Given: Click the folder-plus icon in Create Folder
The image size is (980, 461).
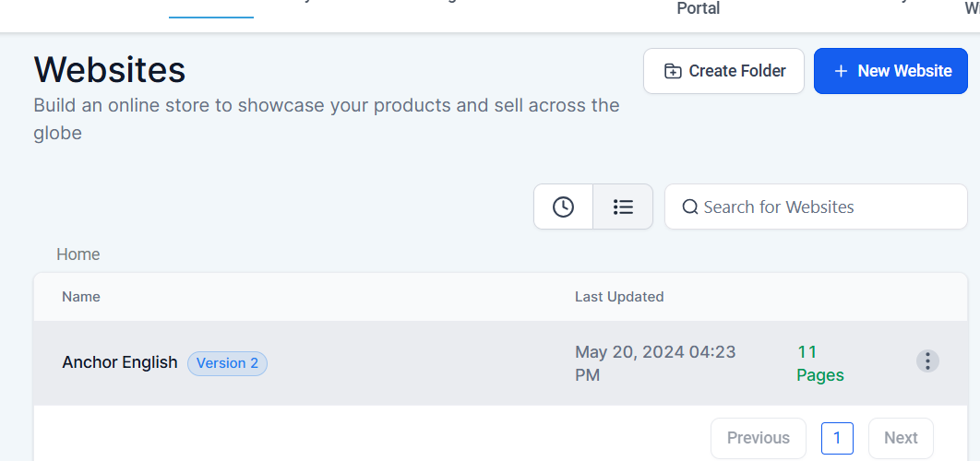Looking at the screenshot, I should pyautogui.click(x=673, y=71).
